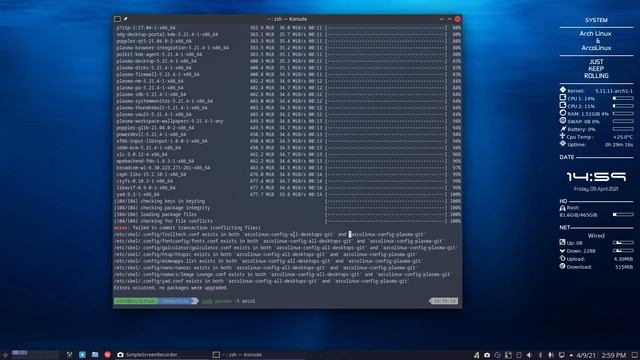This screenshot has height=360, width=640.
Task: Click the 'checking keys in keyring' line
Action: click(x=159, y=201)
